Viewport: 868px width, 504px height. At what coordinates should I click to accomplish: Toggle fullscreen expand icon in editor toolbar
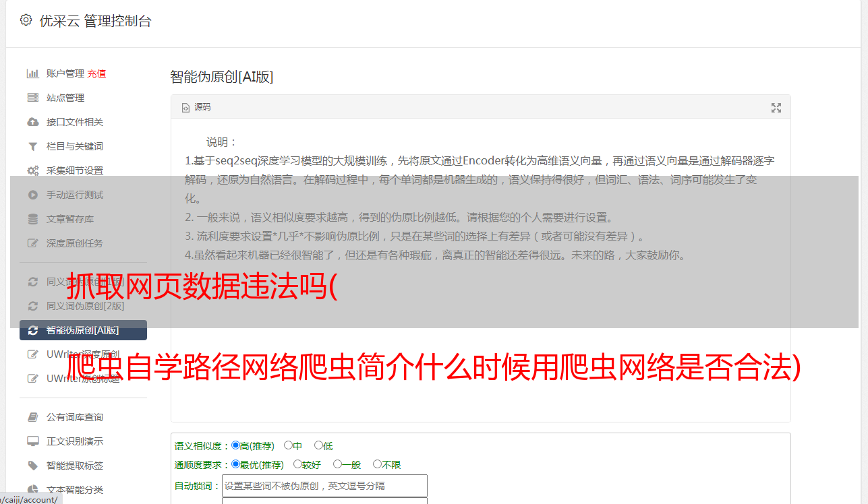[x=776, y=108]
